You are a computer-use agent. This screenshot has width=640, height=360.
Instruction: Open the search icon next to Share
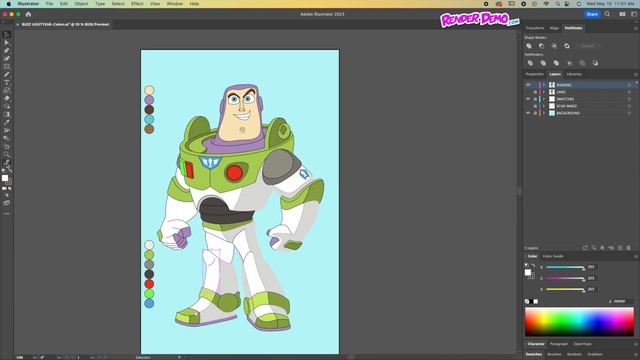point(607,14)
